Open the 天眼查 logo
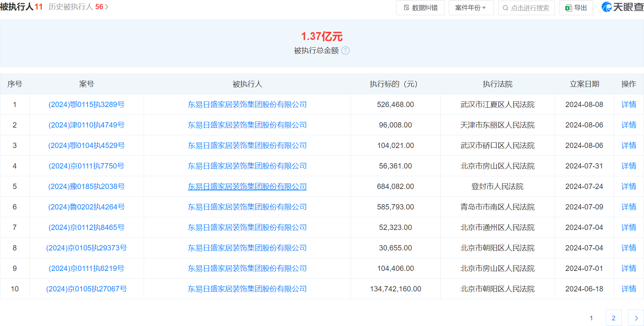Image resolution: width=644 pixels, height=326 pixels. pyautogui.click(x=622, y=7)
